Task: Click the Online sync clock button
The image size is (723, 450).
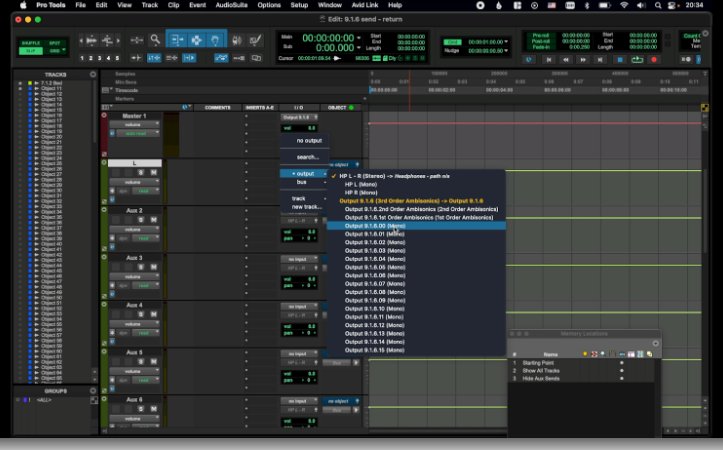Action: 529,59
